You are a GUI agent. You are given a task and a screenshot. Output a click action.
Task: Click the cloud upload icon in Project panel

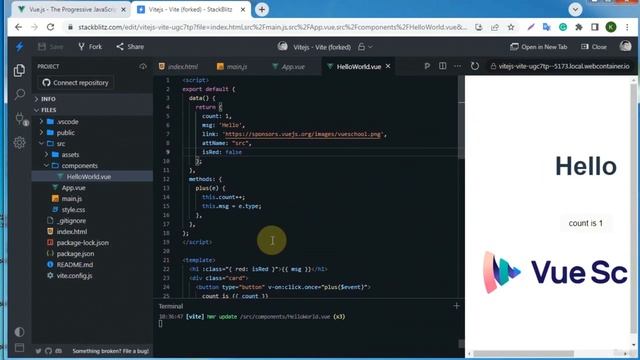(143, 66)
